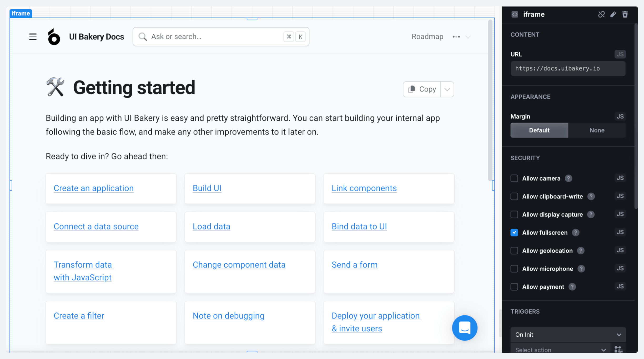This screenshot has height=359, width=644.
Task: Click the three-dots more icon near Roadmap
Action: coord(456,37)
